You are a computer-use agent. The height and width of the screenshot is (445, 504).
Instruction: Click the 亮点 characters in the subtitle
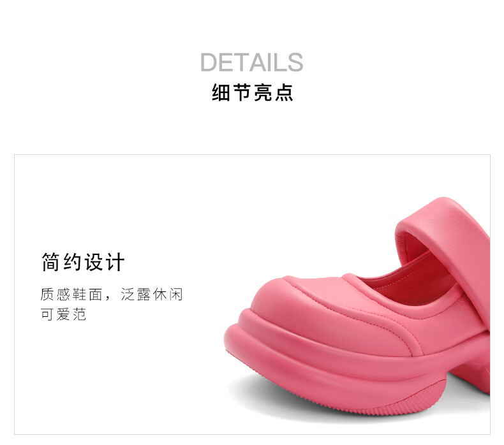[x=274, y=92]
